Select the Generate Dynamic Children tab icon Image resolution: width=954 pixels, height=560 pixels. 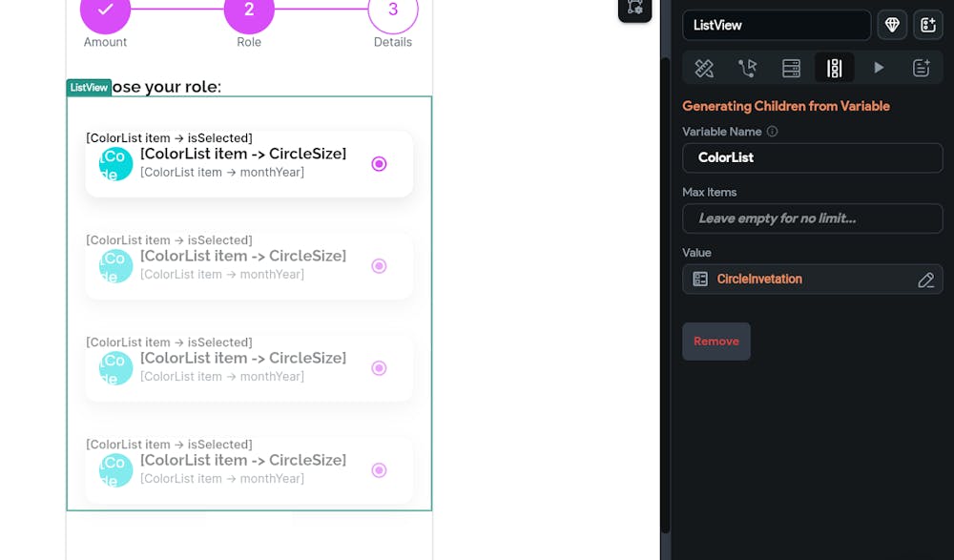(834, 68)
